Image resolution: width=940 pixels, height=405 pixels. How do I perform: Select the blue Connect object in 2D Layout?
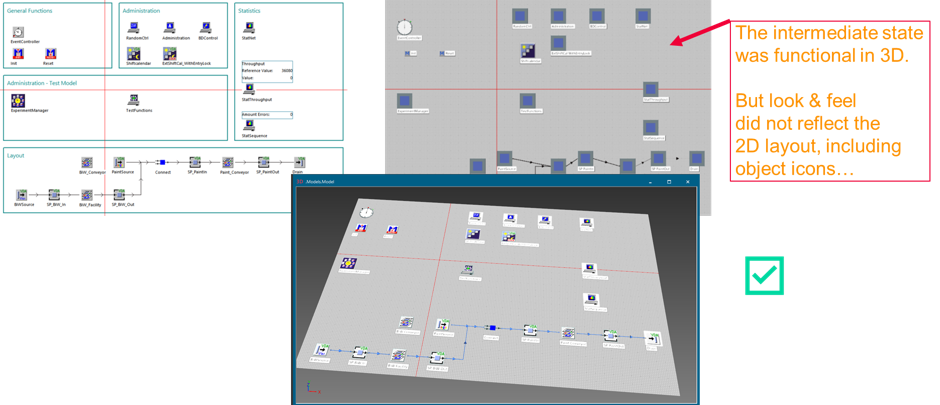tap(161, 162)
